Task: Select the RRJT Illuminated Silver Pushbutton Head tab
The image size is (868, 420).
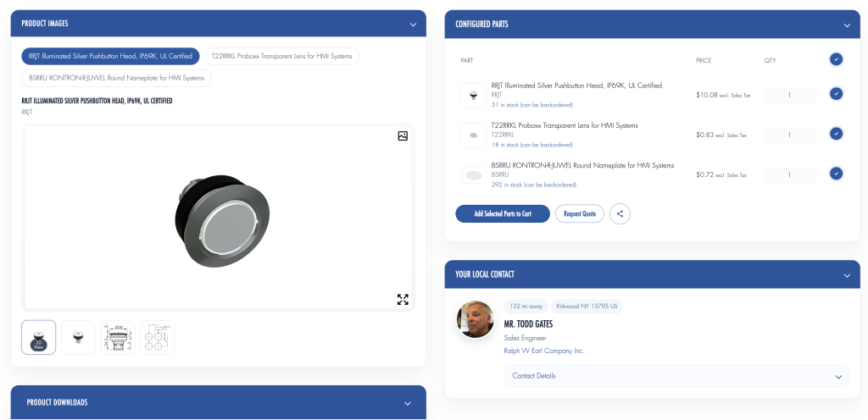Action: 111,57
